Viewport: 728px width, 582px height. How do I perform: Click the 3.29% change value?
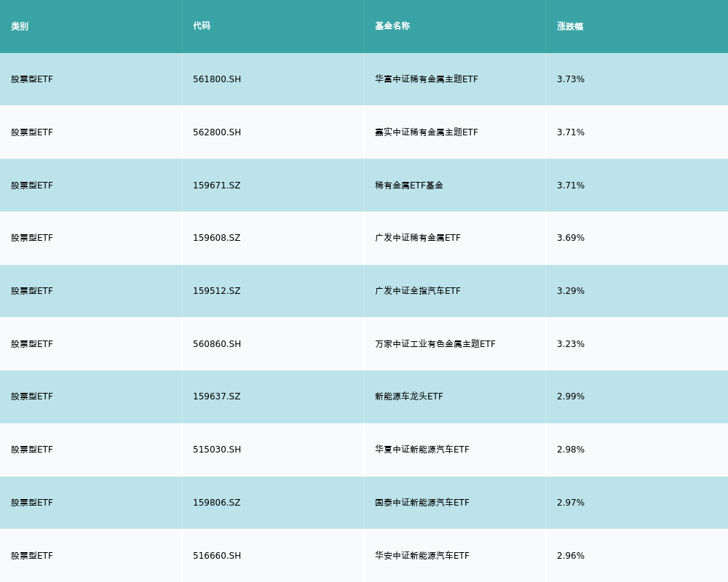point(571,291)
